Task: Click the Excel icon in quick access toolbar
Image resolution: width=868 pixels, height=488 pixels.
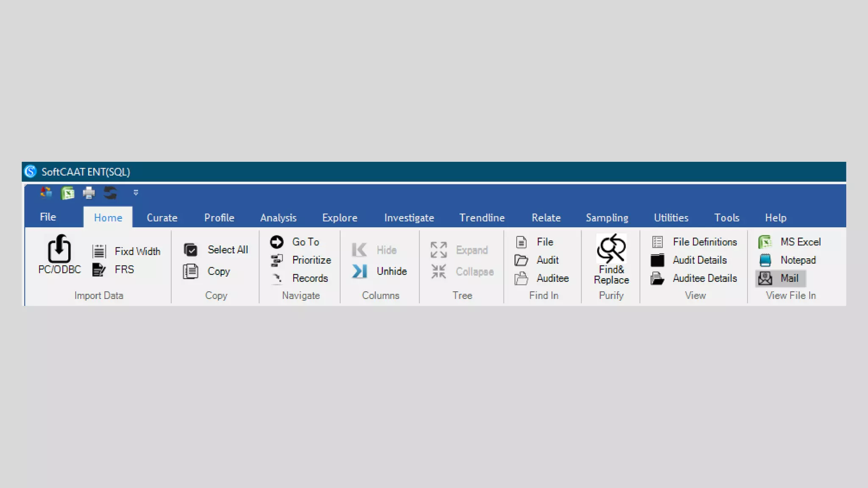Action: click(67, 193)
